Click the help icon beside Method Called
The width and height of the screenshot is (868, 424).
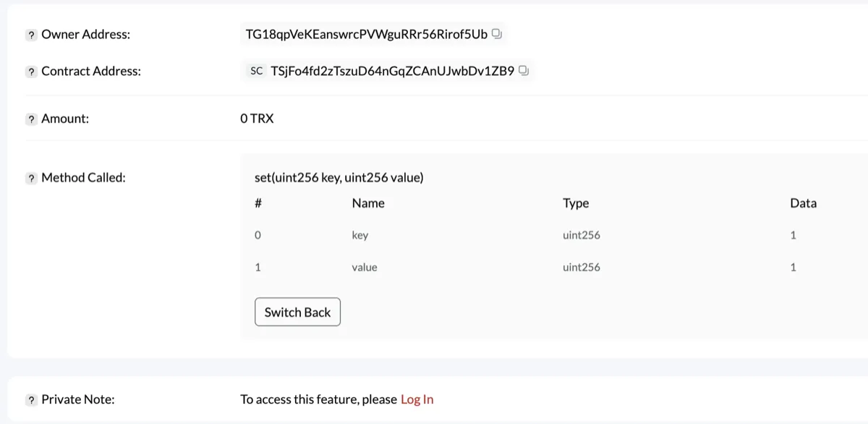(x=30, y=177)
